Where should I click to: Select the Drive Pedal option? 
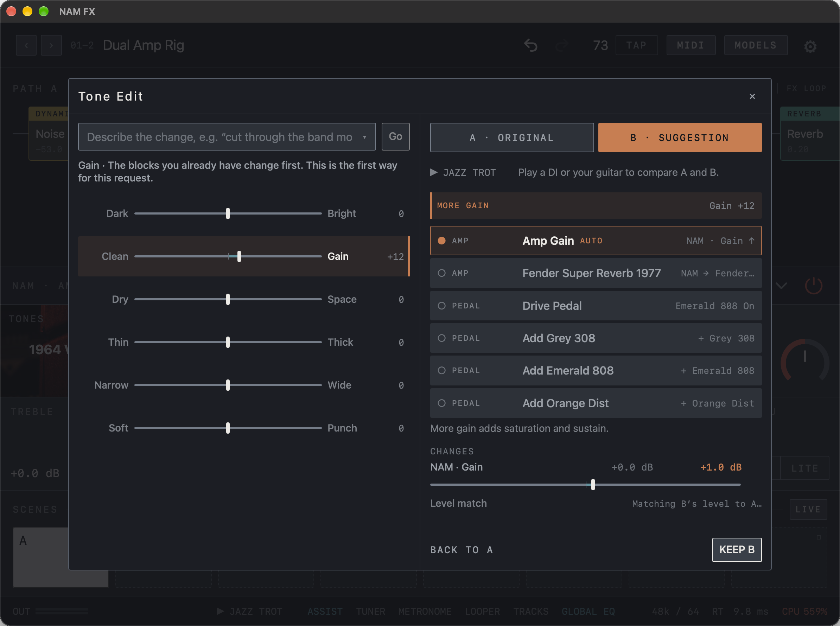(596, 306)
